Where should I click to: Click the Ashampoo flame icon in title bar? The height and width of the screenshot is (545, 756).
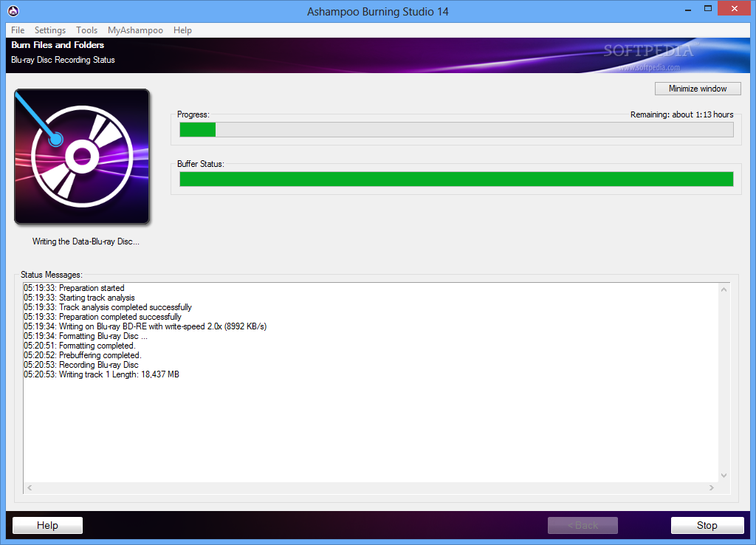tap(13, 10)
